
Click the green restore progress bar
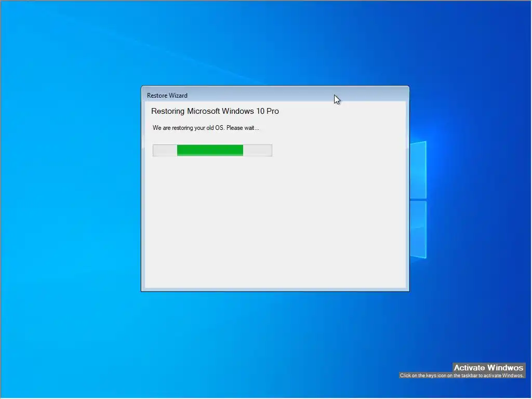pos(212,150)
